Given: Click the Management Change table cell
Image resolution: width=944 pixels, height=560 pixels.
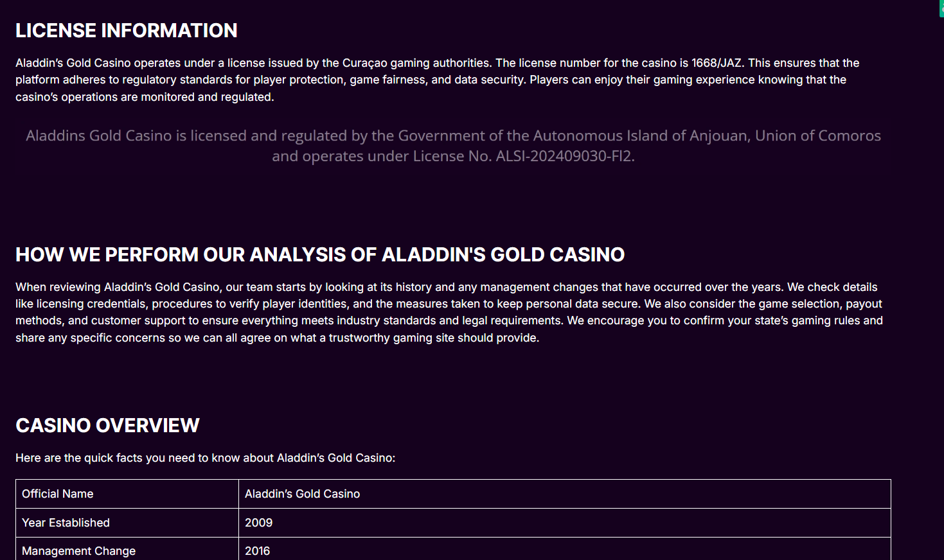Looking at the screenshot, I should point(78,551).
